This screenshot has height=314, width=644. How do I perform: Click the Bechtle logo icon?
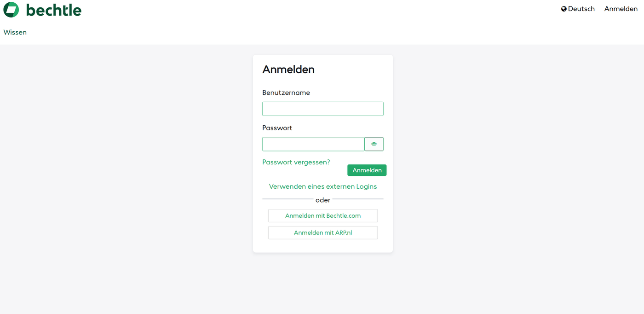click(11, 9)
